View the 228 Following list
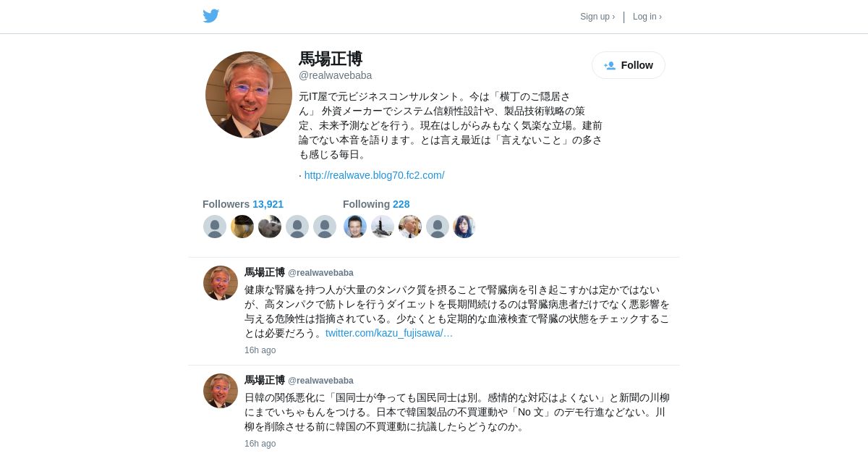Image resolution: width=868 pixels, height=456 pixels. [376, 204]
